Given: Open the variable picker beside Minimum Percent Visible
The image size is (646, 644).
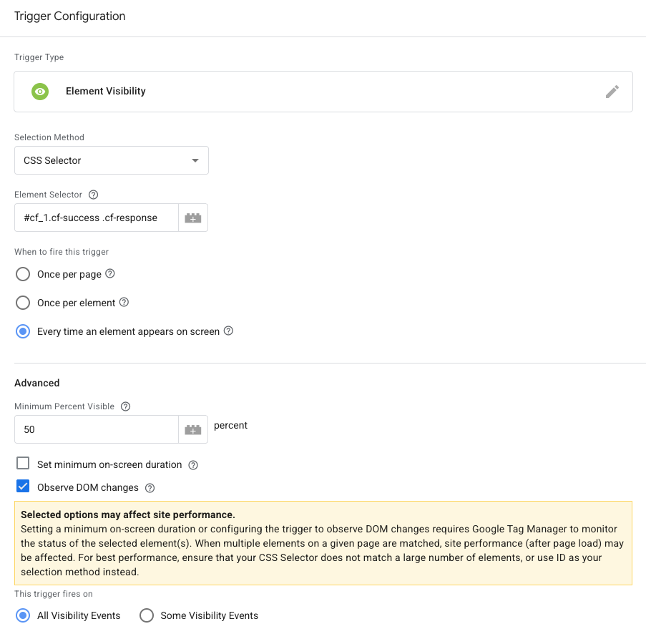Looking at the screenshot, I should tap(193, 429).
